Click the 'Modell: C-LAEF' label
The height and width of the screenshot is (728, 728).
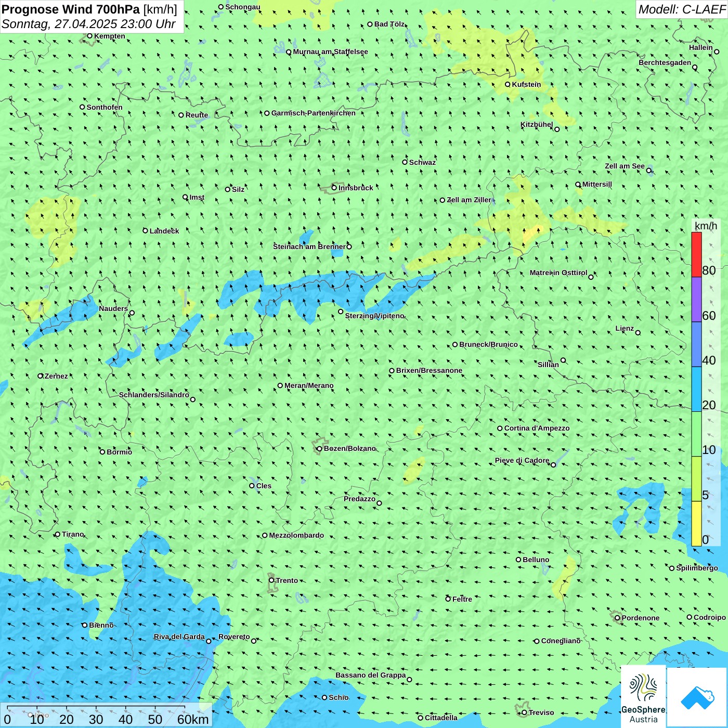pos(682,9)
